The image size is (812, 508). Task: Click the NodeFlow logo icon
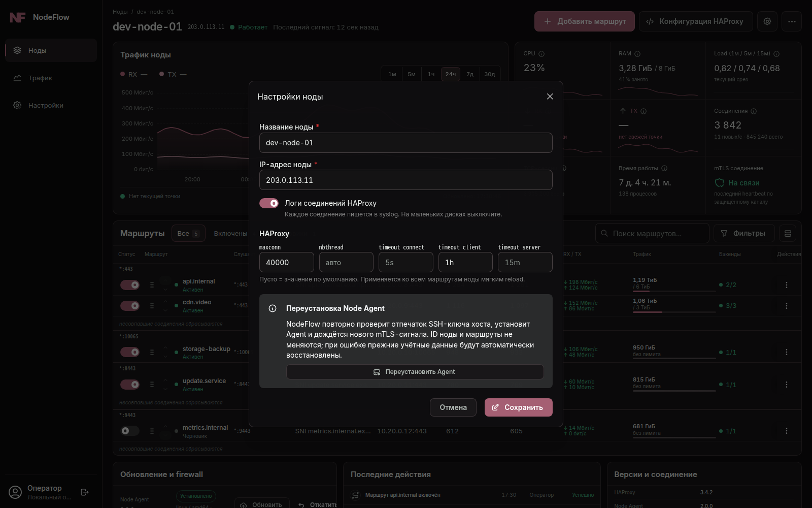(x=17, y=17)
